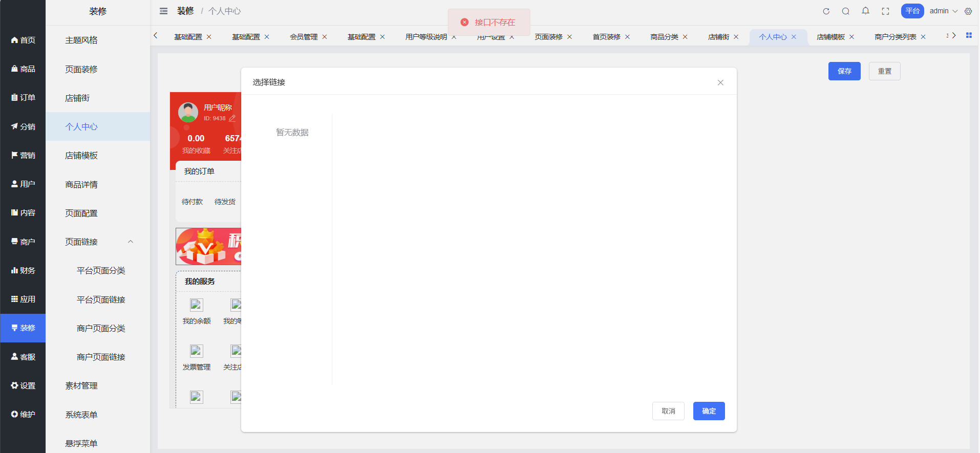Screen dimensions: 980x453
Task: Open 素材管理 in the side menu
Action: coord(81,385)
